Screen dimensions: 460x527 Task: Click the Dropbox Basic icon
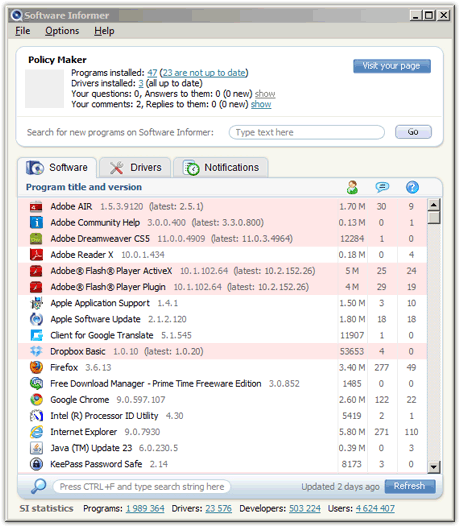pos(36,352)
